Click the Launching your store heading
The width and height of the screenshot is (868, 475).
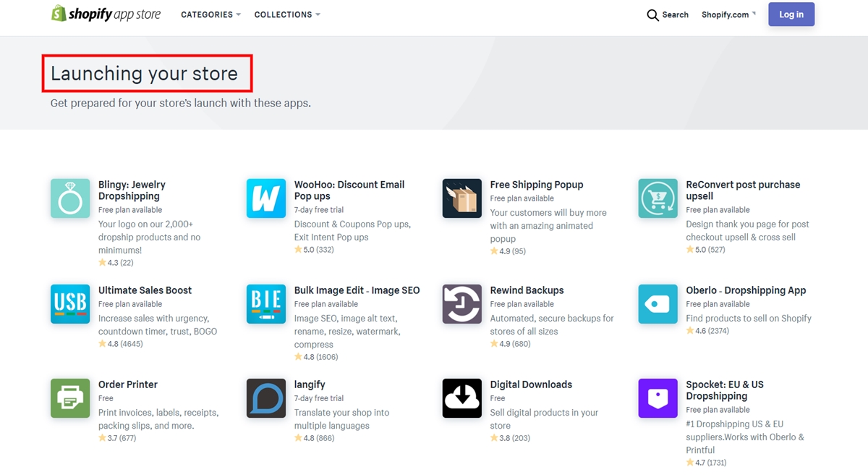[144, 73]
